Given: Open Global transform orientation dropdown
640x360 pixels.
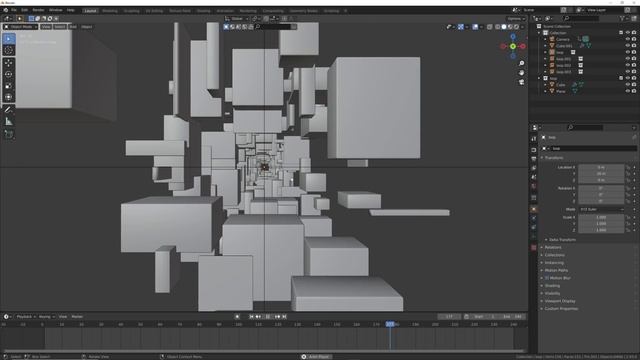Looking at the screenshot, I should coord(236,19).
